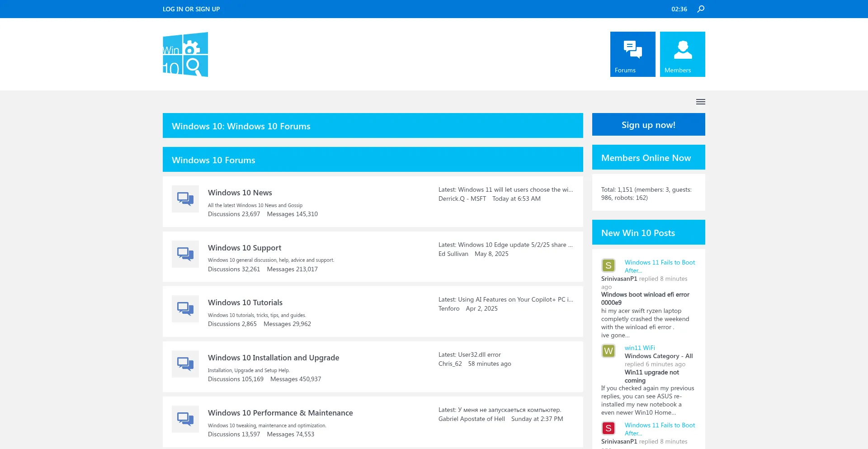
Task: Open the hamburger menu above Sign up now
Action: [700, 101]
